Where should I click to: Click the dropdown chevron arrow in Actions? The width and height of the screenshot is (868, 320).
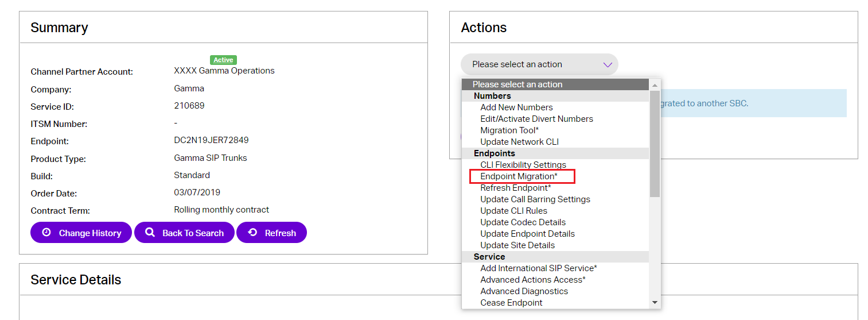tap(608, 64)
